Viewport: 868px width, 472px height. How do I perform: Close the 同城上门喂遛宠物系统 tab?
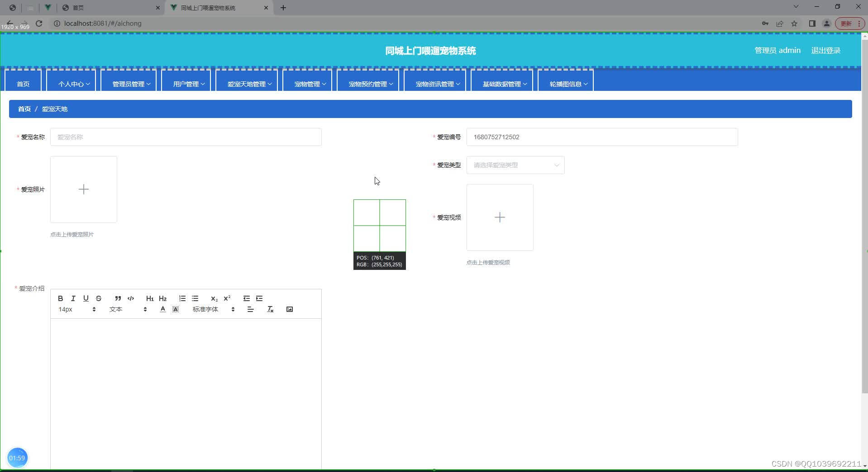click(266, 8)
